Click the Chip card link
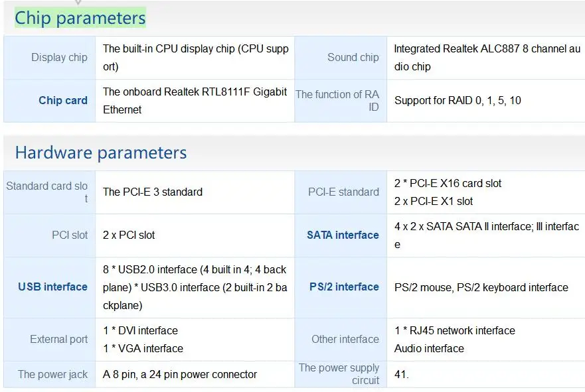This screenshot has width=585, height=392. point(63,101)
